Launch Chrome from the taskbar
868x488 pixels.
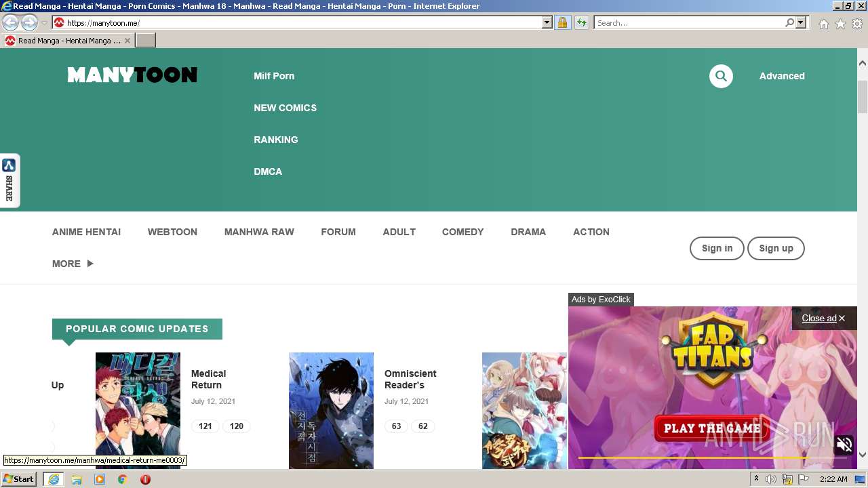point(123,479)
